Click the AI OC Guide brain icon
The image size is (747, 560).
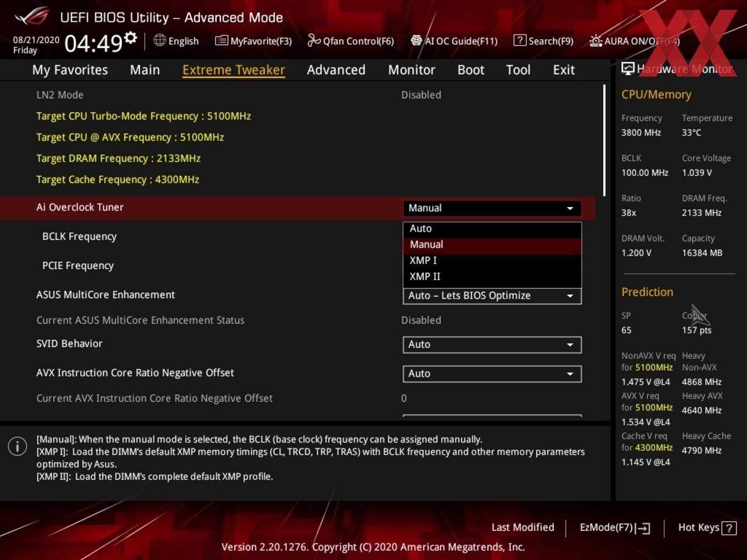416,41
